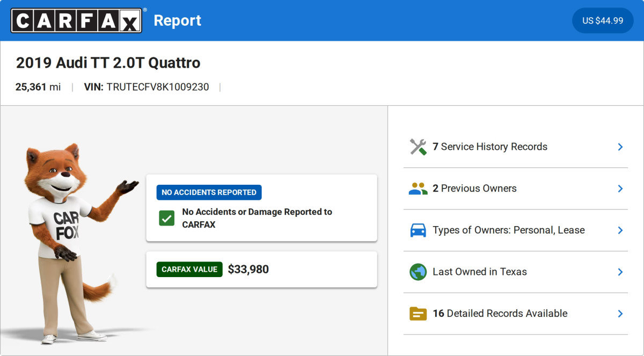Open 16 Detailed Records Available link

click(x=500, y=314)
